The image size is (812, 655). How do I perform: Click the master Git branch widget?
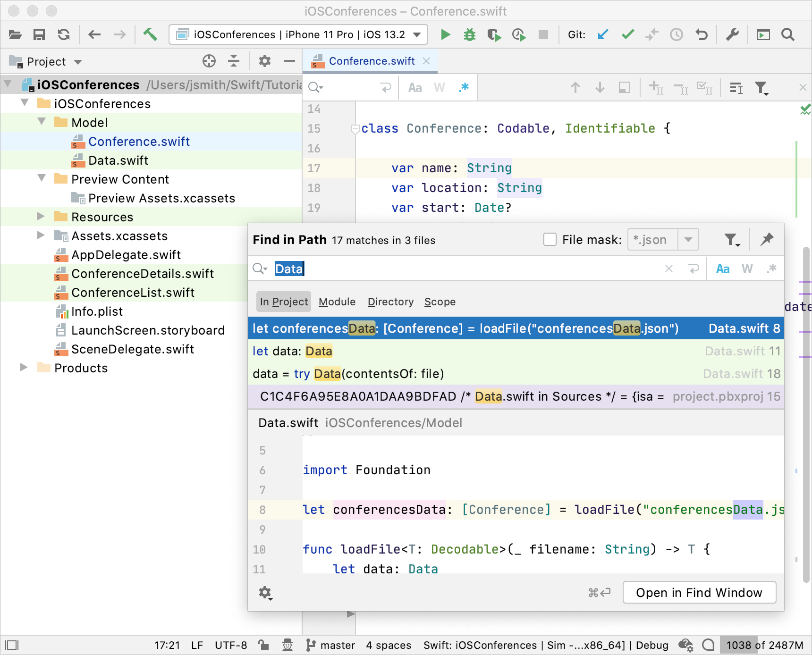pyautogui.click(x=331, y=645)
